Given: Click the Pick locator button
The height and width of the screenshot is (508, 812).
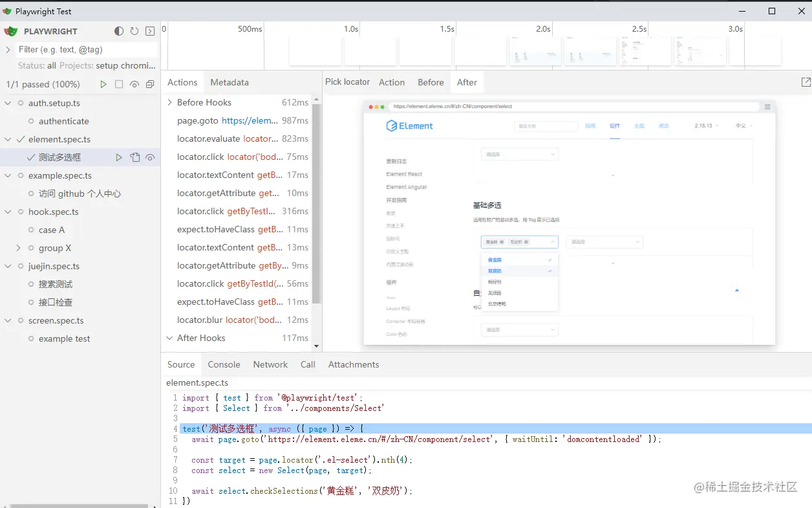Looking at the screenshot, I should pyautogui.click(x=347, y=82).
